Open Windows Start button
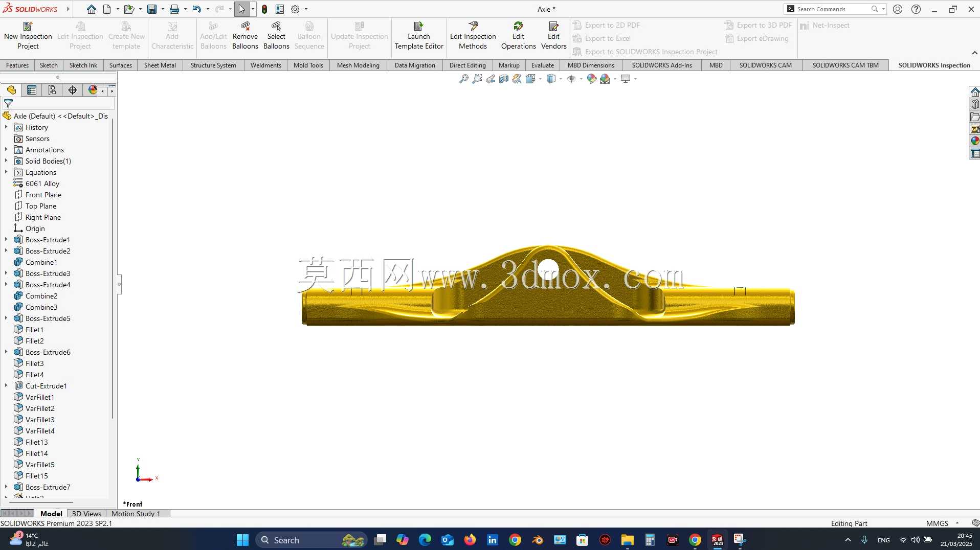This screenshot has width=980, height=550. tap(242, 540)
